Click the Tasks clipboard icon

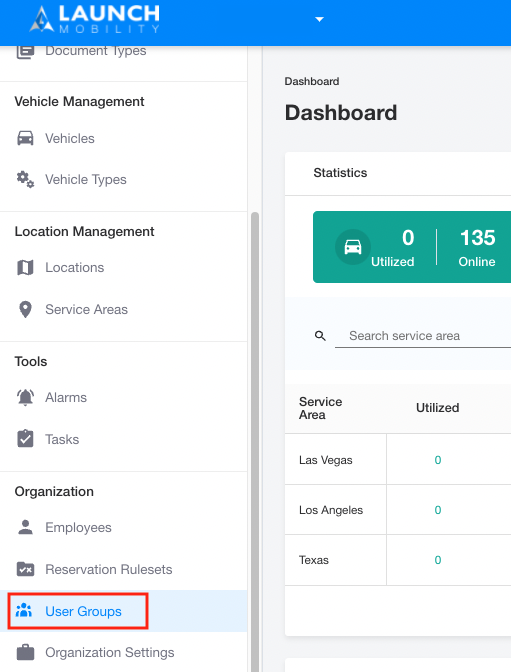tap(25, 439)
